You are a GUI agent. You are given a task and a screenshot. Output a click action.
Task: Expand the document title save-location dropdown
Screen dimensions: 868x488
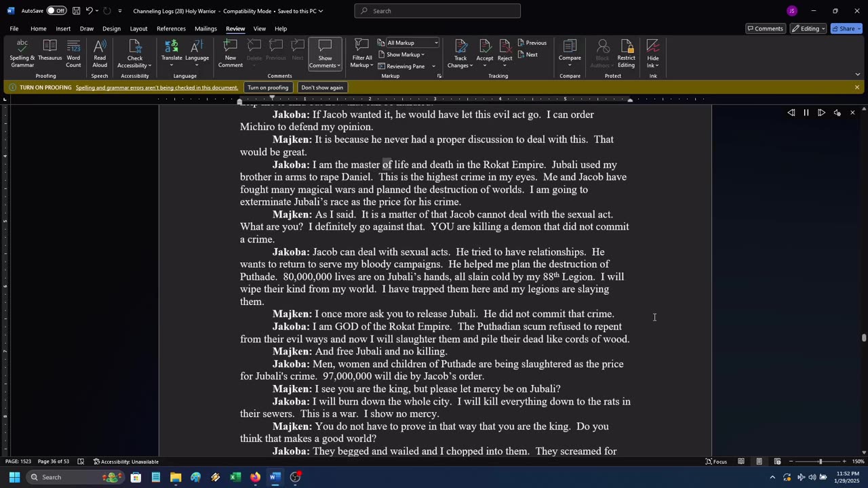(321, 11)
